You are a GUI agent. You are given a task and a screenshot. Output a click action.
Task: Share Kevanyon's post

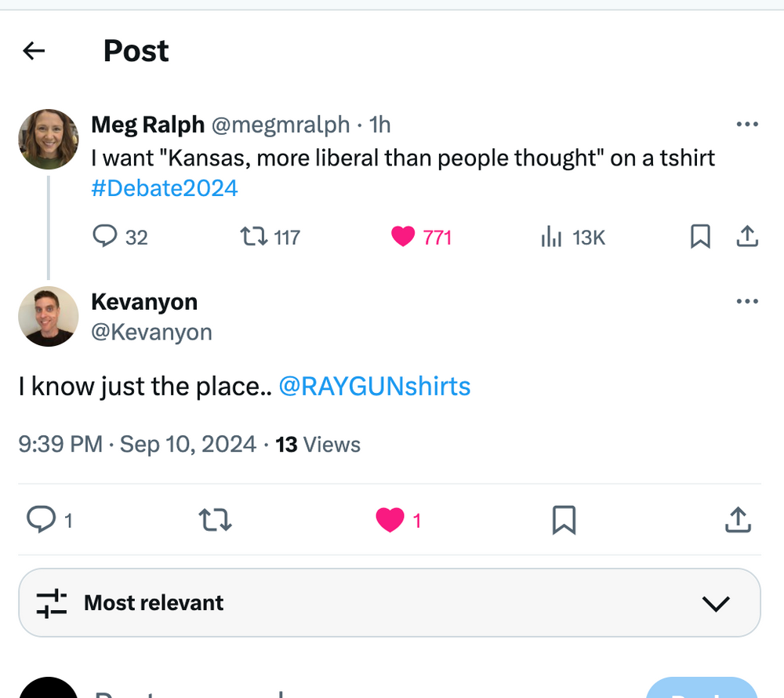click(x=738, y=518)
